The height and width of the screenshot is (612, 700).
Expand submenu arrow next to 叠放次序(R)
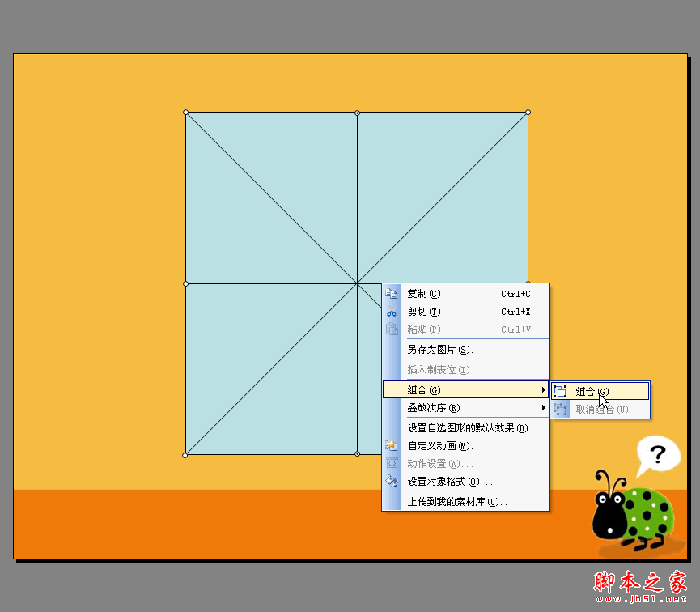(543, 407)
